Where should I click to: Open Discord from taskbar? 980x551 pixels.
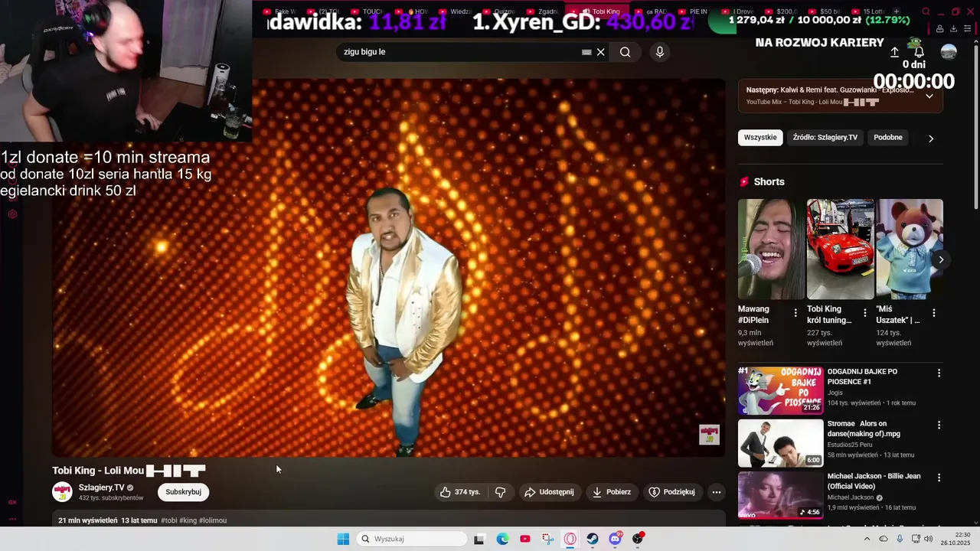point(615,539)
